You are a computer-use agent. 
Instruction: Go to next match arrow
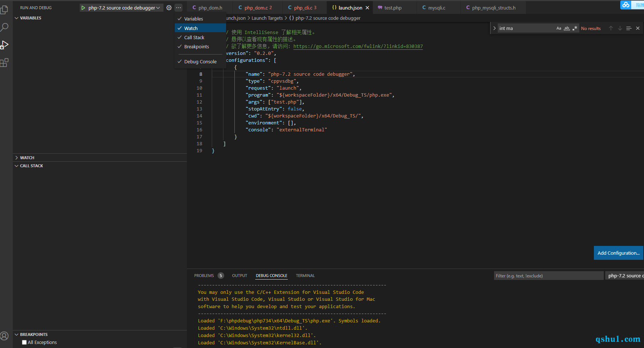tap(620, 28)
